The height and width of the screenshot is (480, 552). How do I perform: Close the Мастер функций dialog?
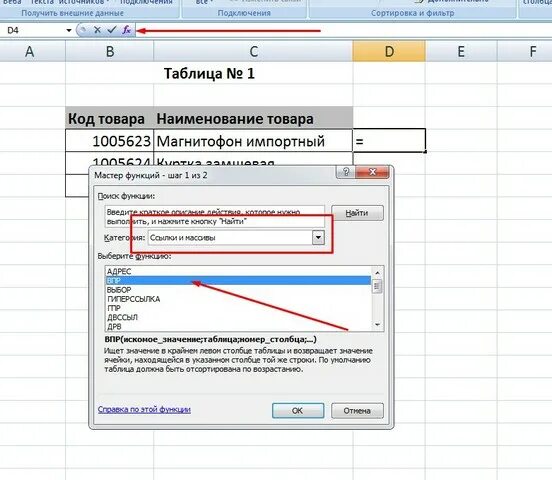click(x=372, y=172)
